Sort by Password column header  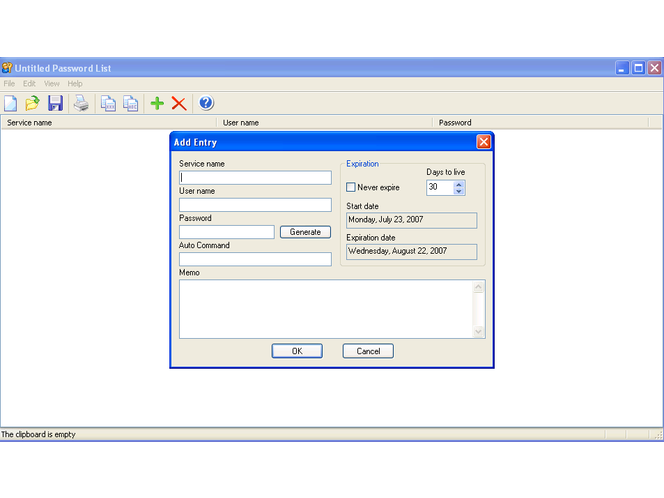pos(541,123)
